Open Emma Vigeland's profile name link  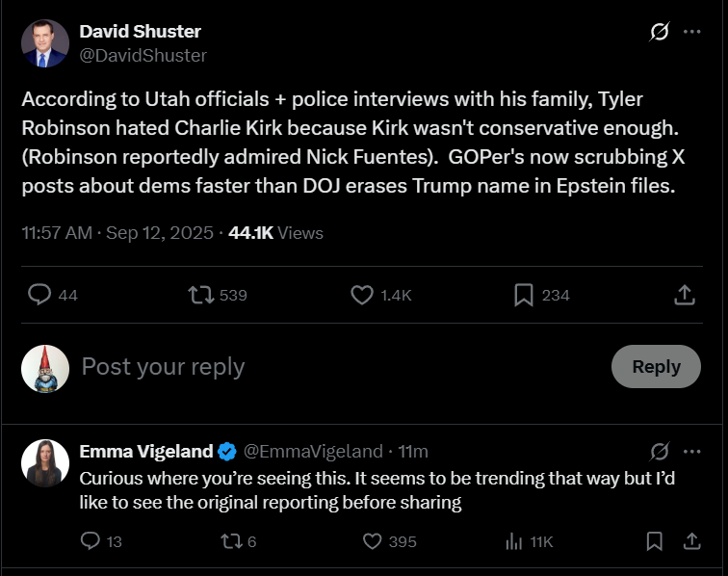[x=145, y=451]
